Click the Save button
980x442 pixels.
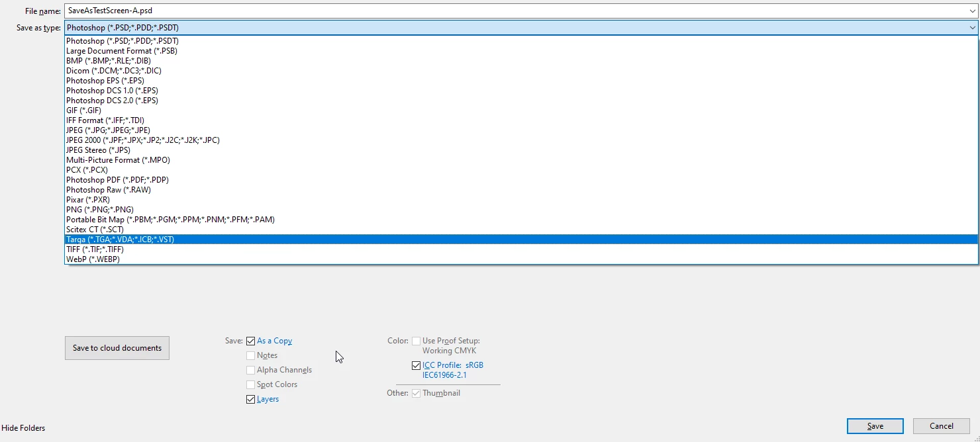[875, 426]
